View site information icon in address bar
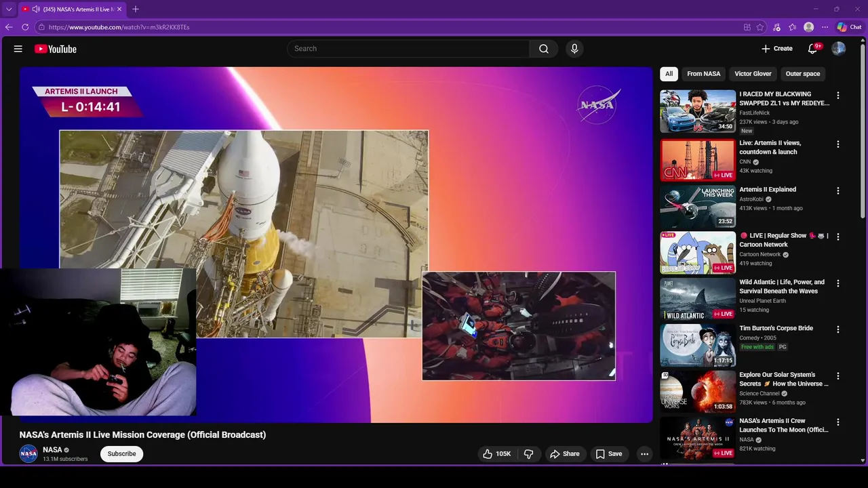Screen dimensions: 868x488 pyautogui.click(x=41, y=27)
